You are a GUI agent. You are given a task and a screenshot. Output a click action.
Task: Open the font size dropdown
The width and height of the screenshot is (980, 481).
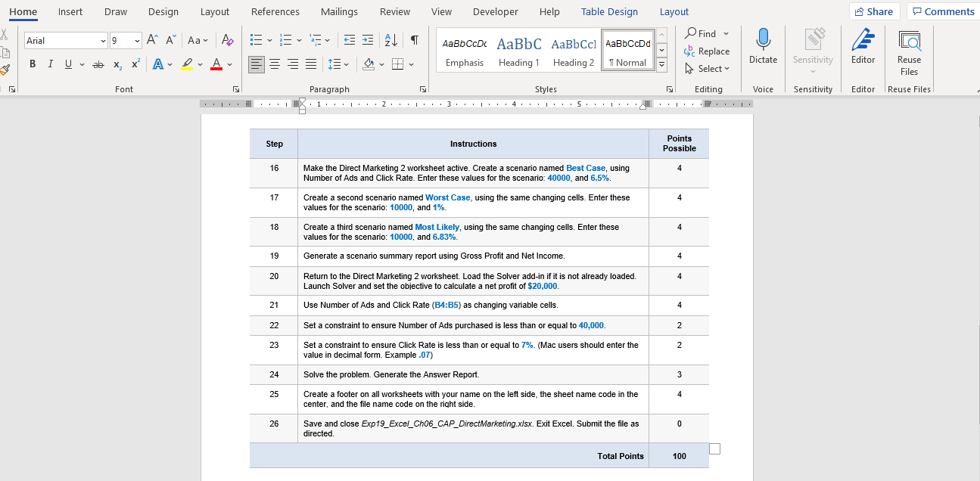pyautogui.click(x=137, y=41)
